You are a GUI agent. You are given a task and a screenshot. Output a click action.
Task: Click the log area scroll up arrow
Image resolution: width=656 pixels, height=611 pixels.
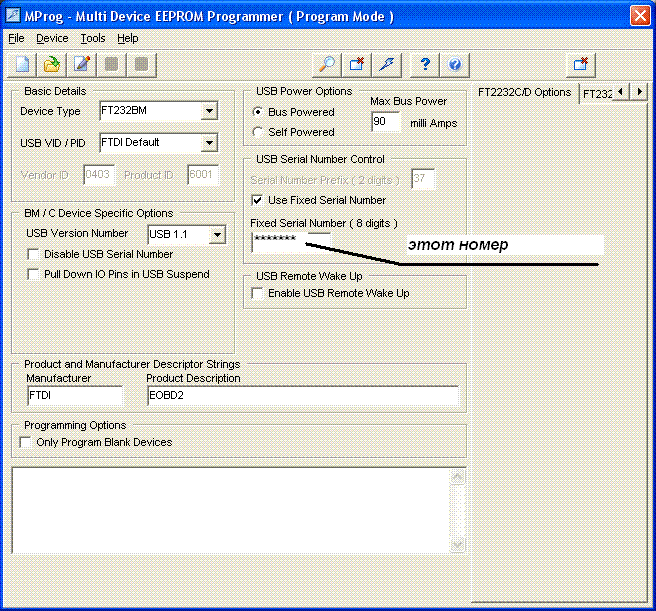coord(457,477)
